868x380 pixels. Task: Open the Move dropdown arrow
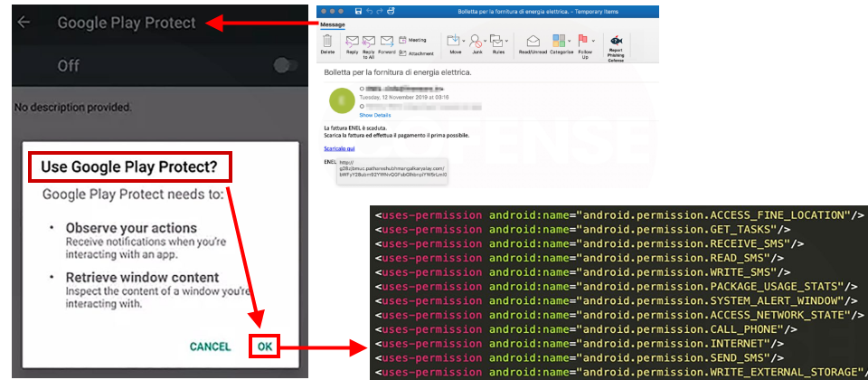point(463,41)
